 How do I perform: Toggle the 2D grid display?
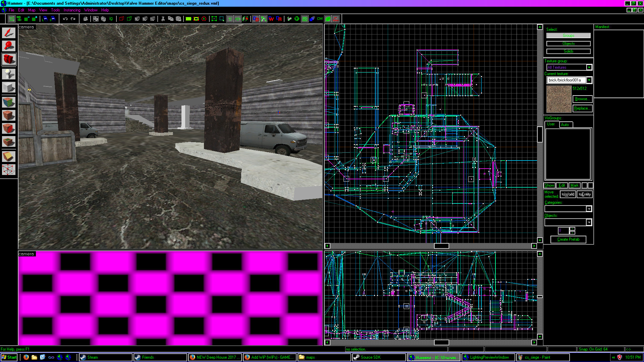11,19
